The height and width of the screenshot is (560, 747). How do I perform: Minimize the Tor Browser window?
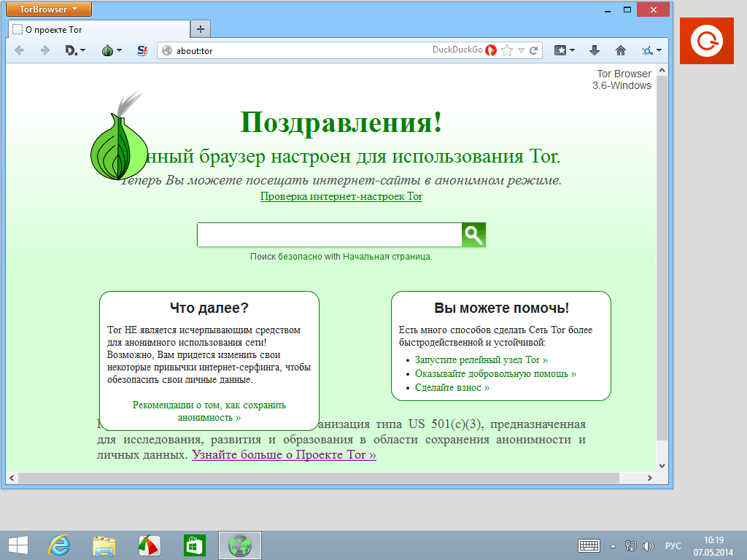click(x=608, y=9)
